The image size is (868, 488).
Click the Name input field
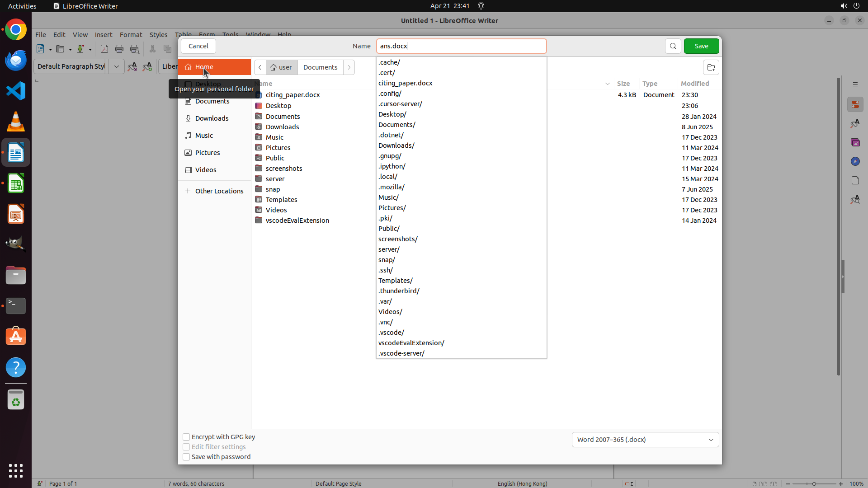pos(461,46)
